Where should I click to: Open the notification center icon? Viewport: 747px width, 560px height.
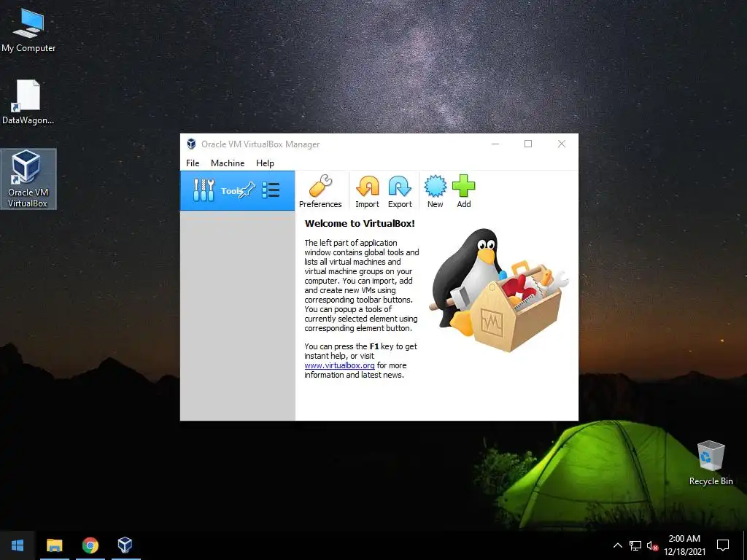pos(723,545)
